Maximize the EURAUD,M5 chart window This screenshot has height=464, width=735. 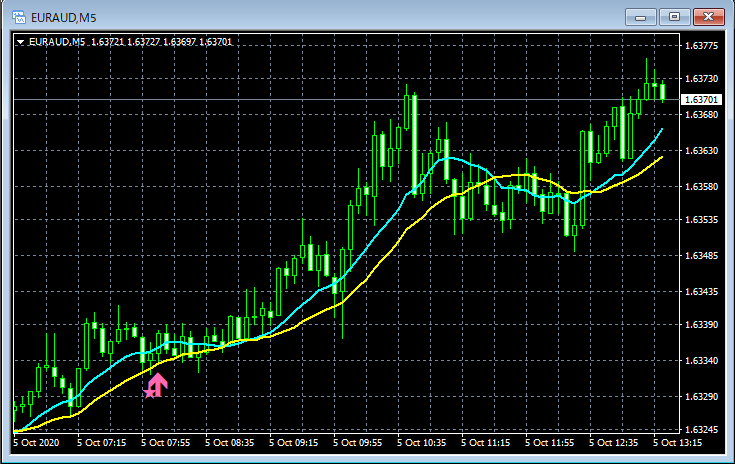(x=674, y=17)
